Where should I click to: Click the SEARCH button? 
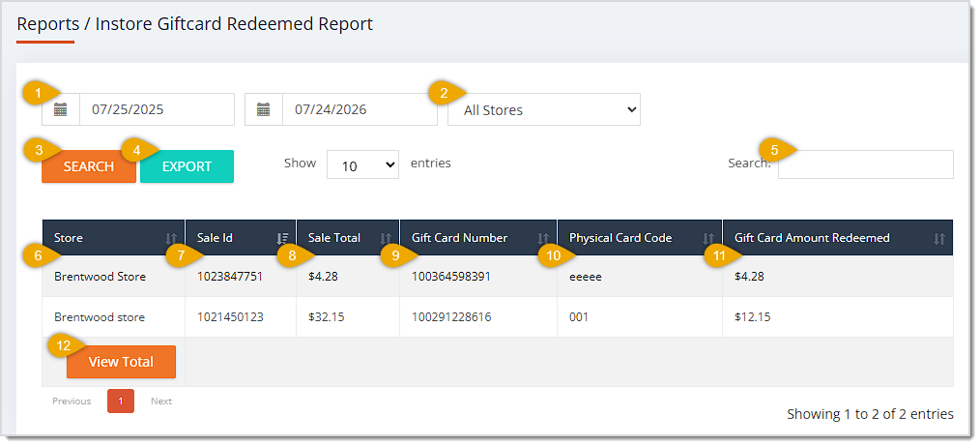pos(89,166)
